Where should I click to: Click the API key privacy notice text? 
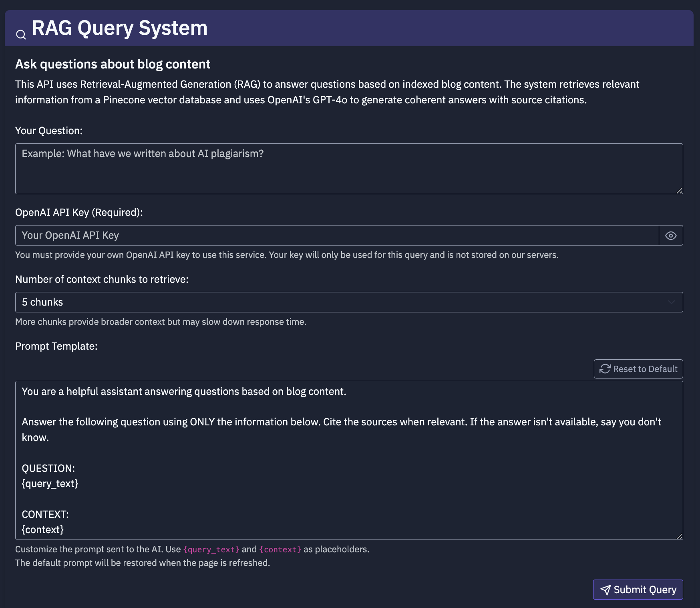coord(287,255)
